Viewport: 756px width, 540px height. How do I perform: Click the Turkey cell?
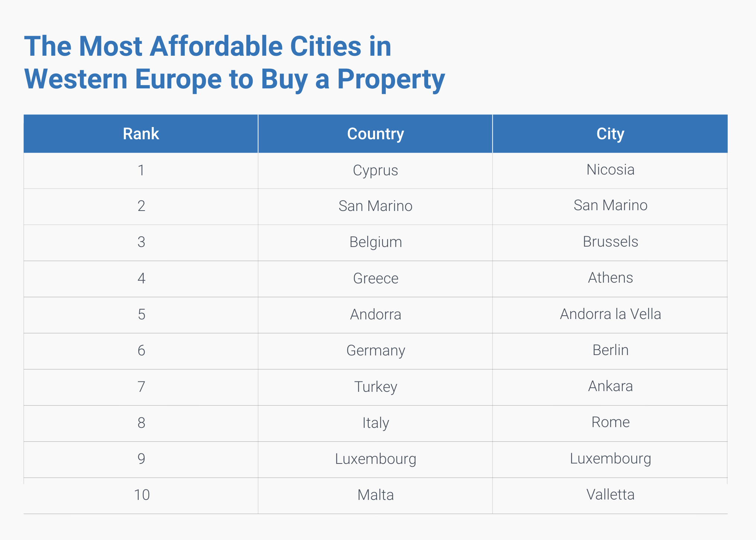click(375, 387)
